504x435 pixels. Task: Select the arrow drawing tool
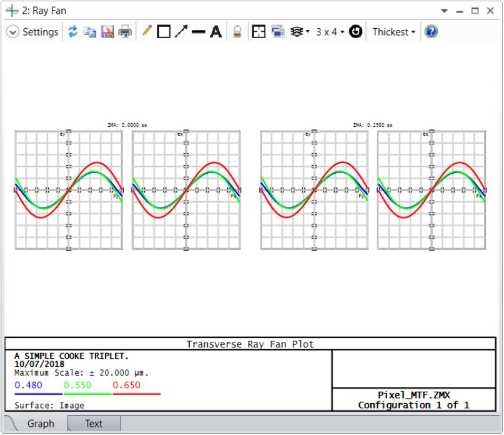(181, 31)
